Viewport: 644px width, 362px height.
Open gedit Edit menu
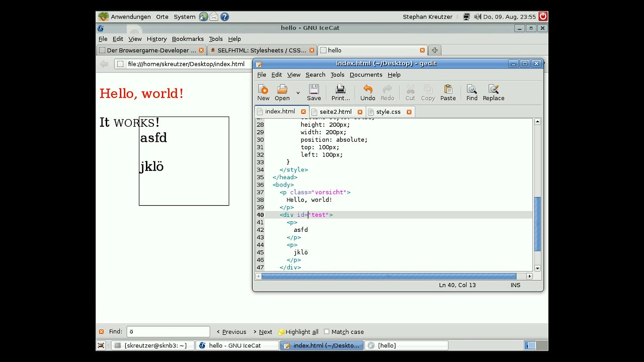(x=277, y=74)
